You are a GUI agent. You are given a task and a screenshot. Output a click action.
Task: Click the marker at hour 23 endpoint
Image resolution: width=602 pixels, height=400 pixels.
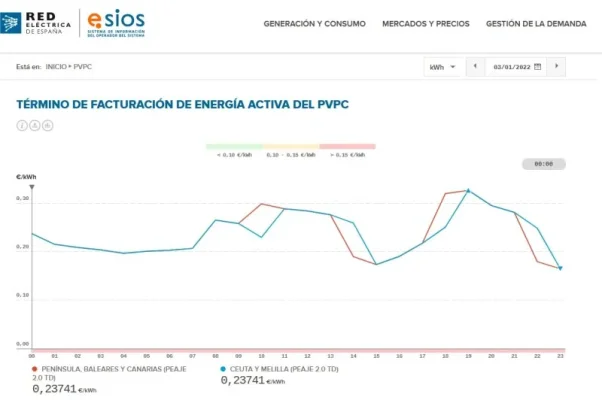click(x=560, y=268)
